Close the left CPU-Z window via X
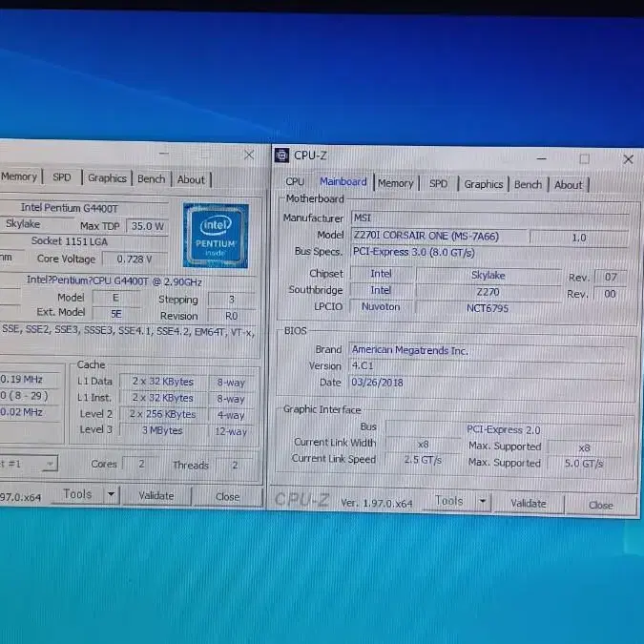Viewport: 644px width, 644px height. 249,155
